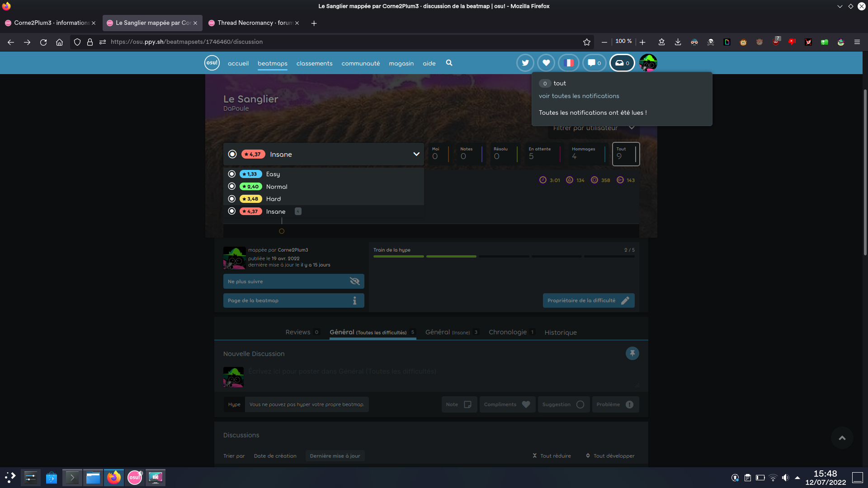The height and width of the screenshot is (488, 868).
Task: Click the Propriétaire de la difficulté button
Action: [x=588, y=300]
